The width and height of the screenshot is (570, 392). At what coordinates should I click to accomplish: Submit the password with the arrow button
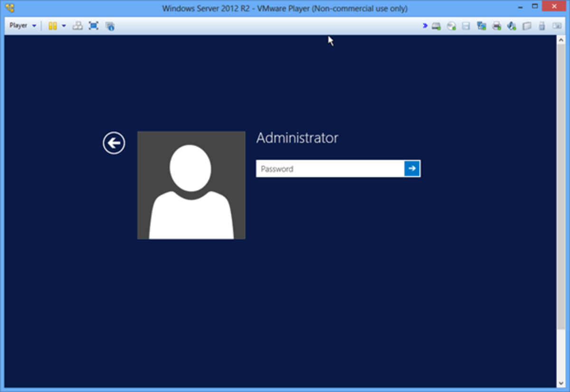click(x=413, y=168)
